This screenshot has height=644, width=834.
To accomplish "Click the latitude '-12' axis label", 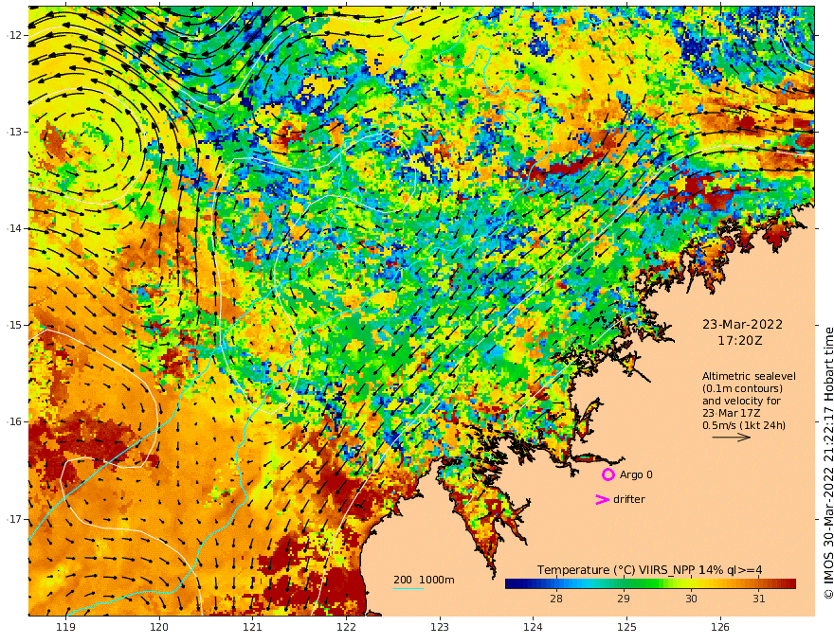I will 14,35.
